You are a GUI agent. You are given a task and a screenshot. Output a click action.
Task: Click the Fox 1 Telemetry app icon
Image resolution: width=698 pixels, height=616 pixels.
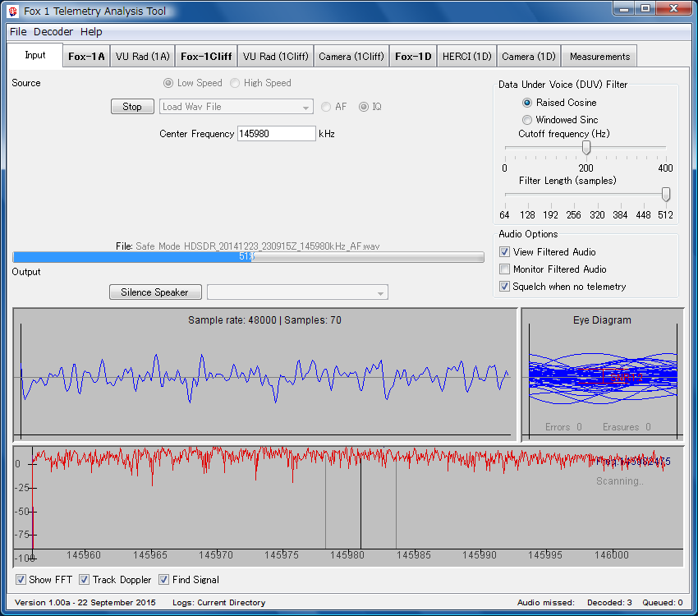(x=13, y=11)
